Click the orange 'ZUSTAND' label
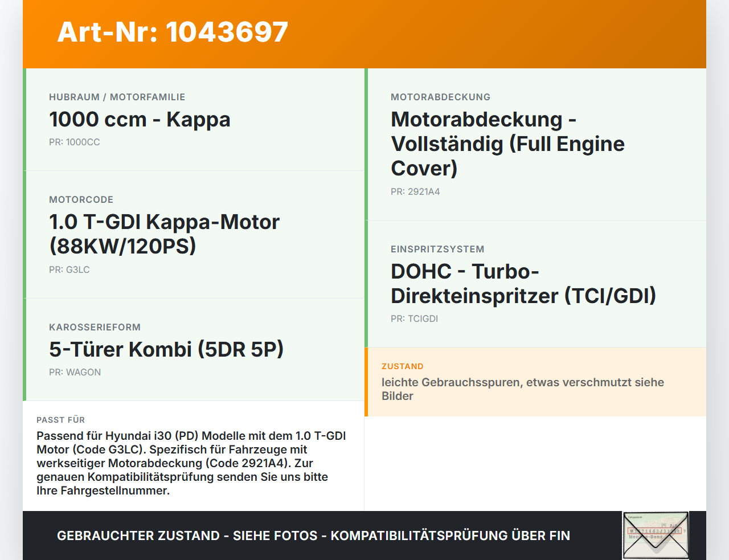 click(403, 366)
